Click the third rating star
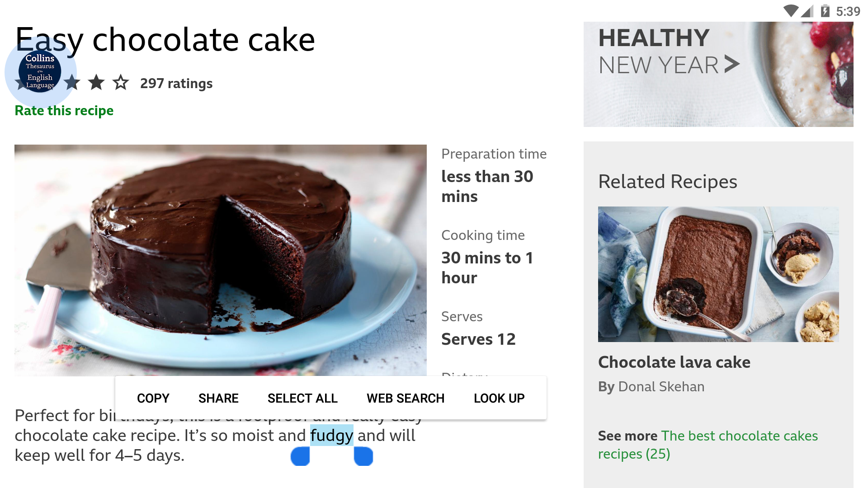This screenshot has width=868, height=488. click(x=72, y=83)
